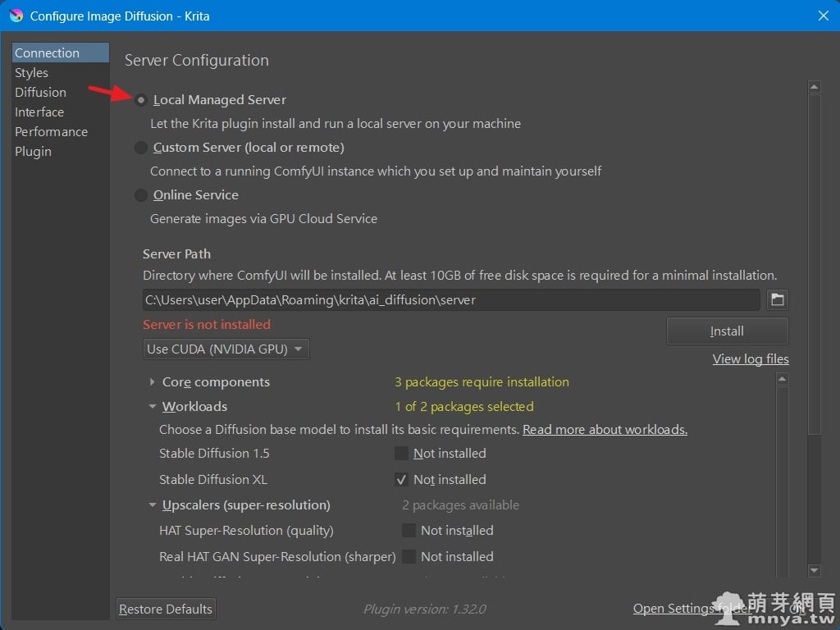Switch to the Styles settings page

31,73
